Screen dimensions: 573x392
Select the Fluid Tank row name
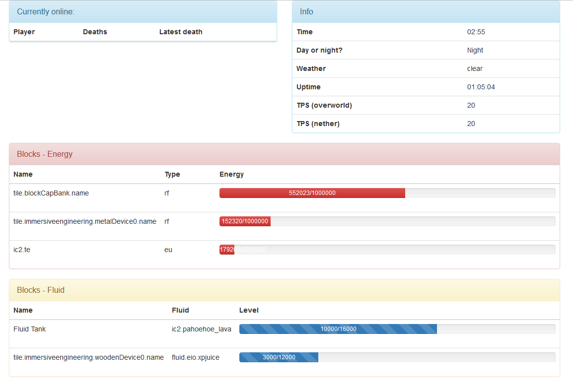point(30,329)
